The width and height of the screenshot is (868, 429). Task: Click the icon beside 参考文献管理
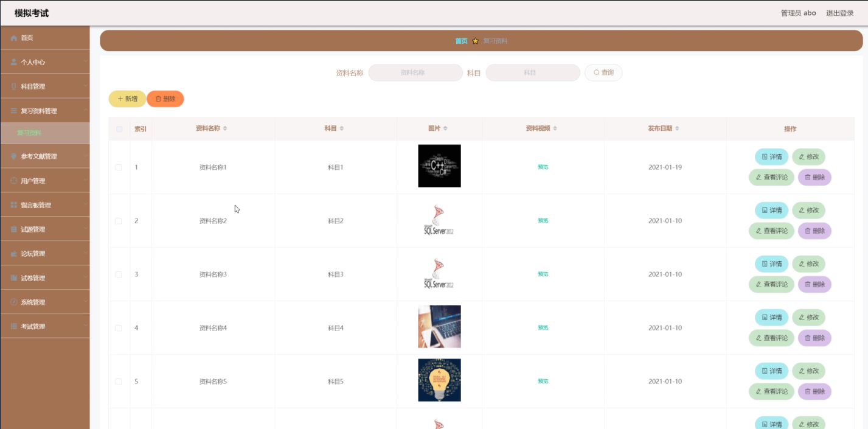pyautogui.click(x=14, y=156)
